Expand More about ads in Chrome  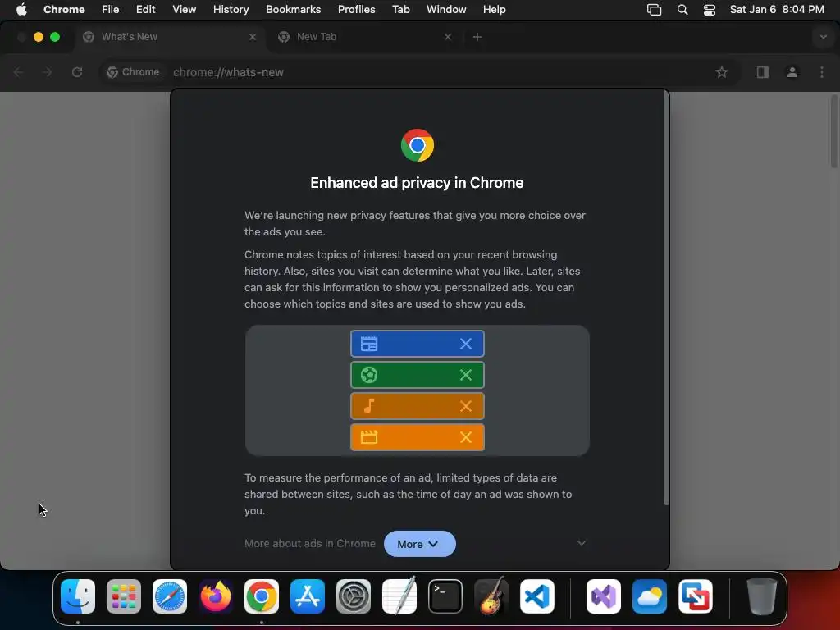582,543
